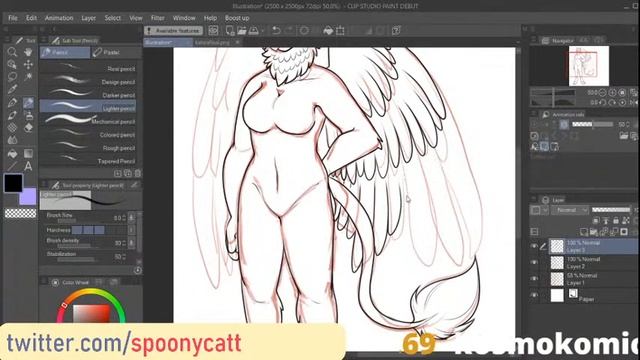Screen dimensions: 640x360
Task: Open the help question mark icon
Action: (x=396, y=31)
